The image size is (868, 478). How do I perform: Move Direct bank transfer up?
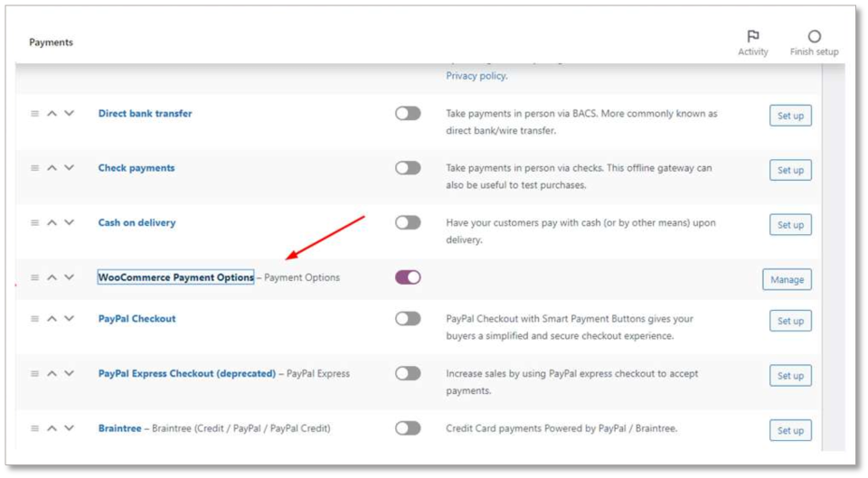[52, 114]
